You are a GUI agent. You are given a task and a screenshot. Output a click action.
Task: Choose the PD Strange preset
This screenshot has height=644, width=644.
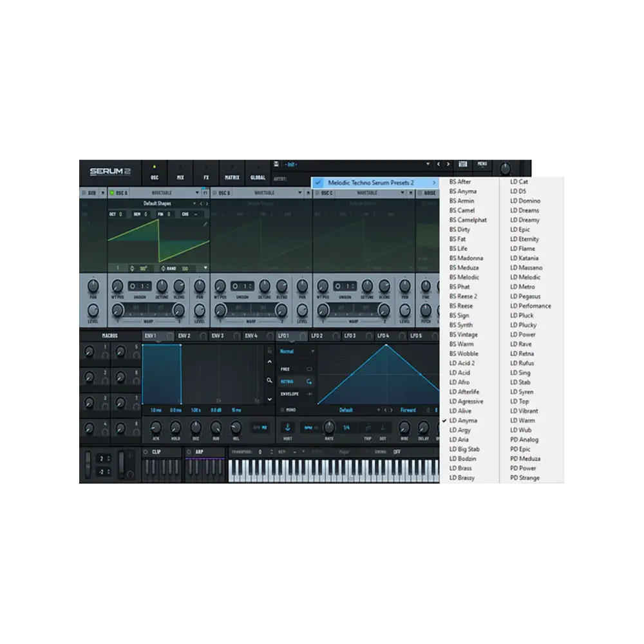[524, 478]
